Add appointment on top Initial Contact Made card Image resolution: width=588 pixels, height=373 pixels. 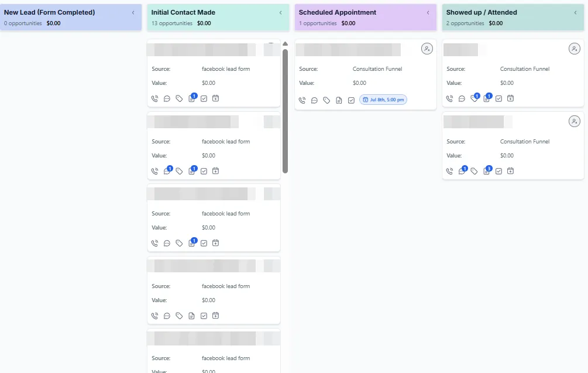pyautogui.click(x=216, y=98)
